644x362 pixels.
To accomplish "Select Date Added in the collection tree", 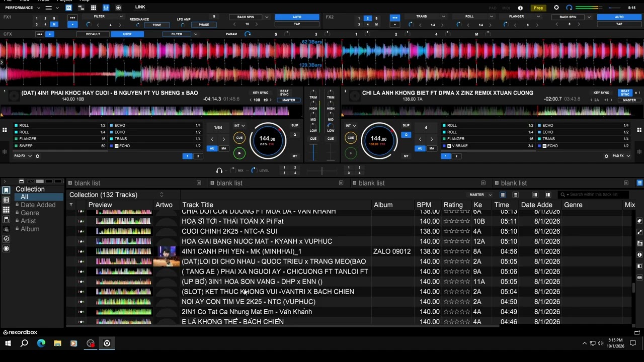I will click(x=38, y=205).
